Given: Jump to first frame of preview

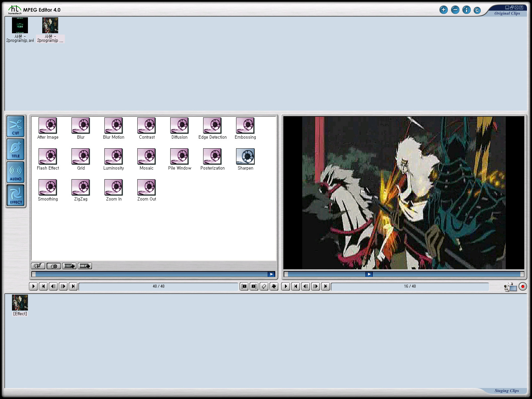Looking at the screenshot, I should [296, 286].
